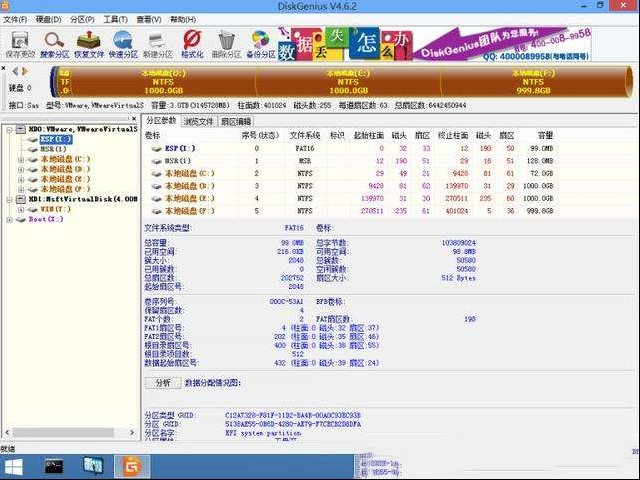The image size is (640, 480).
Task: Open the Windows Start button
Action: (13, 467)
